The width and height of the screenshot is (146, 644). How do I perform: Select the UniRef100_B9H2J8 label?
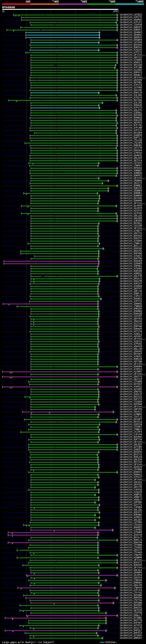tap(131, 93)
